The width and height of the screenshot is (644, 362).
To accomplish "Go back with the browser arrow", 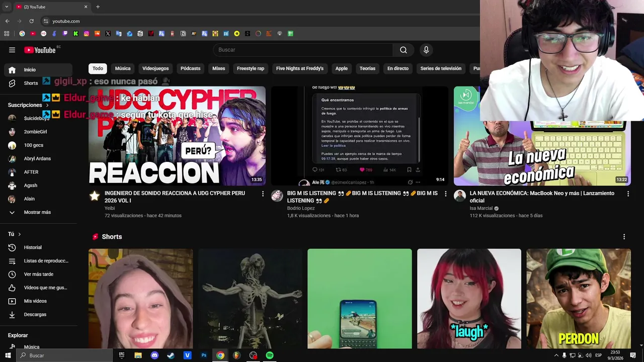I will click(x=7, y=21).
